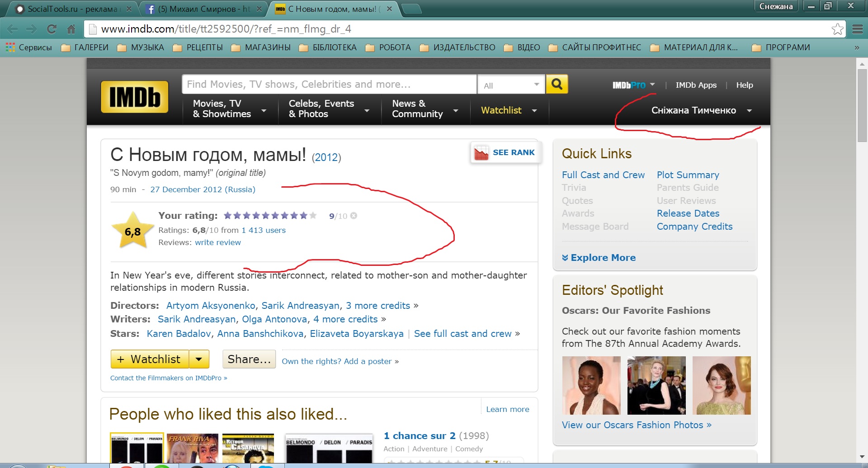Image resolution: width=868 pixels, height=468 pixels.
Task: Open the arrow next to + Watchlist button
Action: tap(199, 359)
